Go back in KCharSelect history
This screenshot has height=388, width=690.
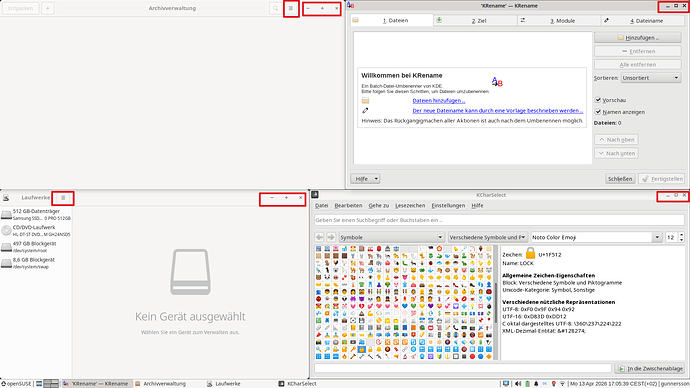pyautogui.click(x=319, y=237)
